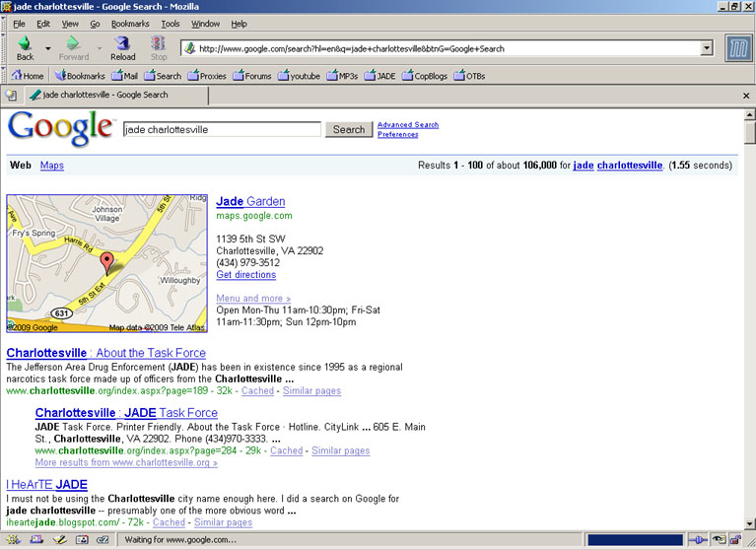Open the Advanced Search link
The height and width of the screenshot is (550, 756).
click(x=408, y=124)
